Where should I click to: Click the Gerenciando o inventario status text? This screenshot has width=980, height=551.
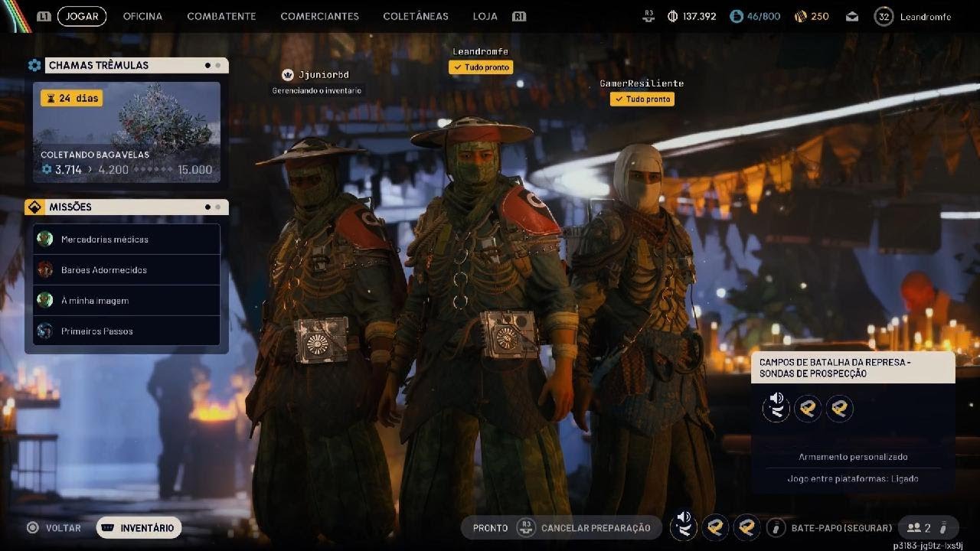point(317,90)
